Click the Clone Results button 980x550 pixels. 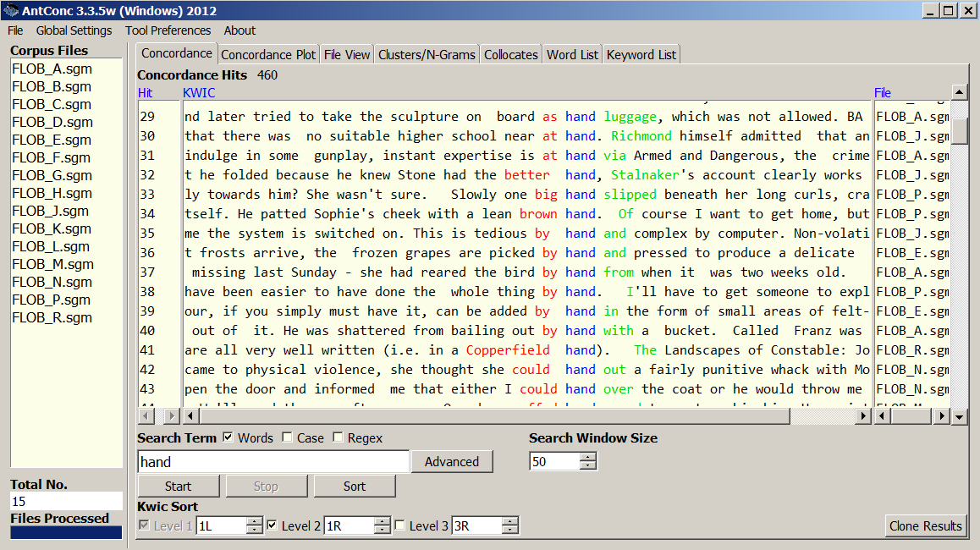pyautogui.click(x=925, y=525)
